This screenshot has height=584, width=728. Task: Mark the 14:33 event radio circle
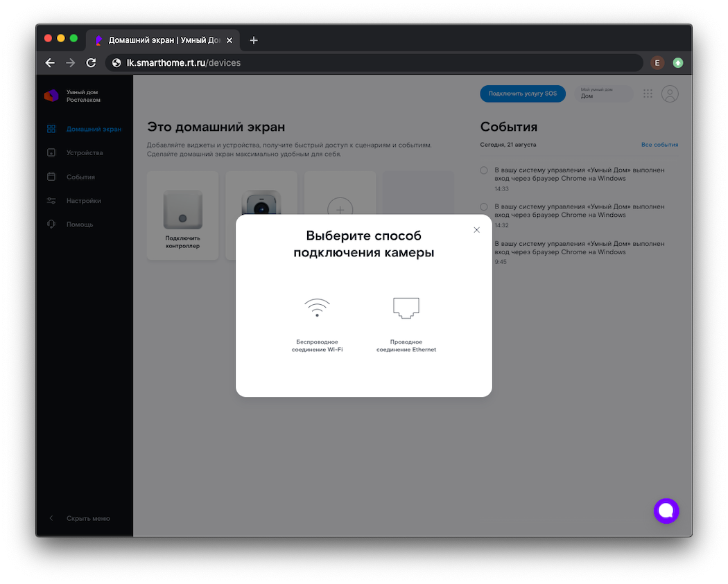[x=484, y=170]
